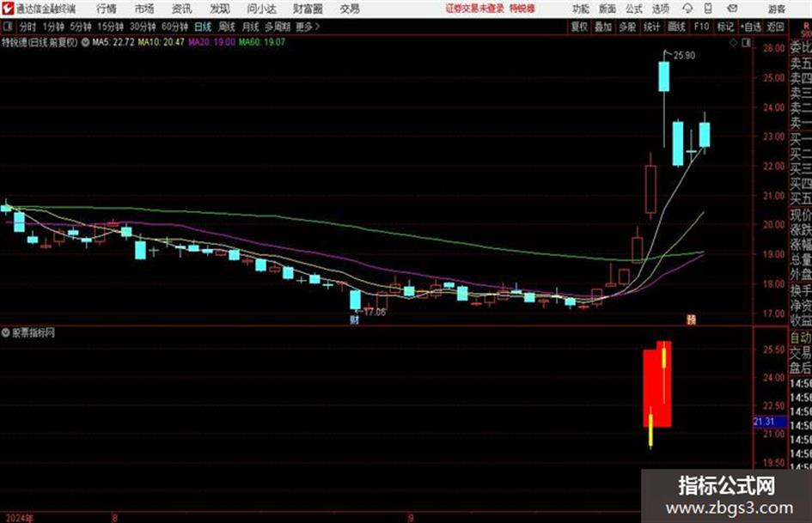Click the 复权 toolbar button
The width and height of the screenshot is (812, 523).
click(x=579, y=27)
